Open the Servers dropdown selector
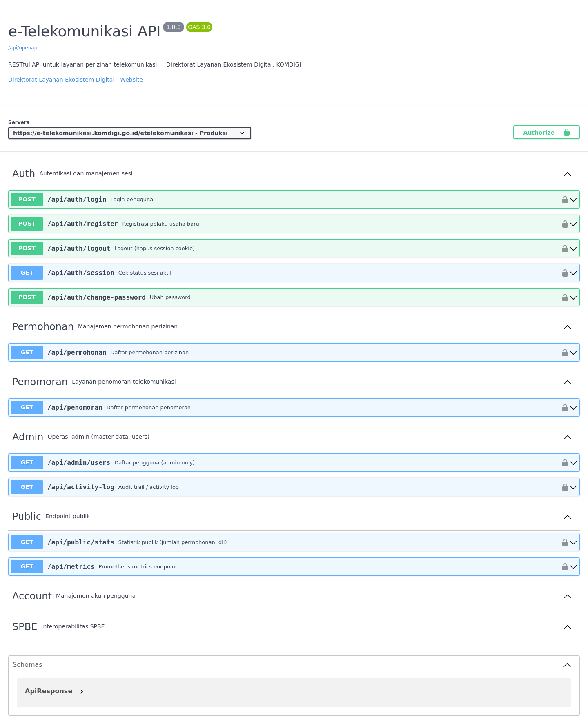 click(129, 133)
